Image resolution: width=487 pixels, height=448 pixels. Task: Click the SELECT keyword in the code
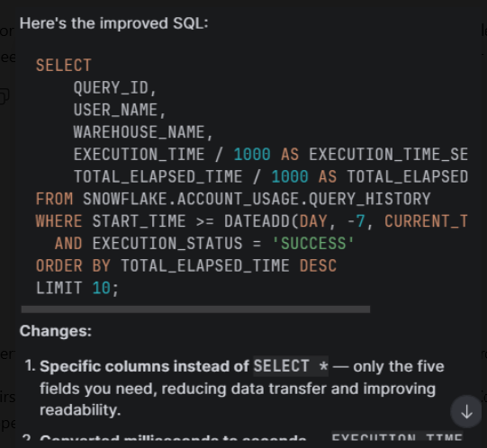point(64,66)
